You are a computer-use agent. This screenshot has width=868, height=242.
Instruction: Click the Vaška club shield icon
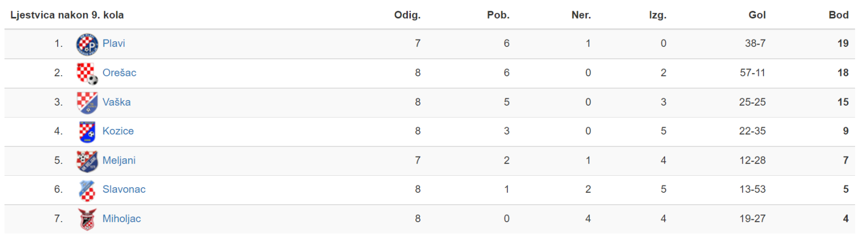click(x=87, y=102)
